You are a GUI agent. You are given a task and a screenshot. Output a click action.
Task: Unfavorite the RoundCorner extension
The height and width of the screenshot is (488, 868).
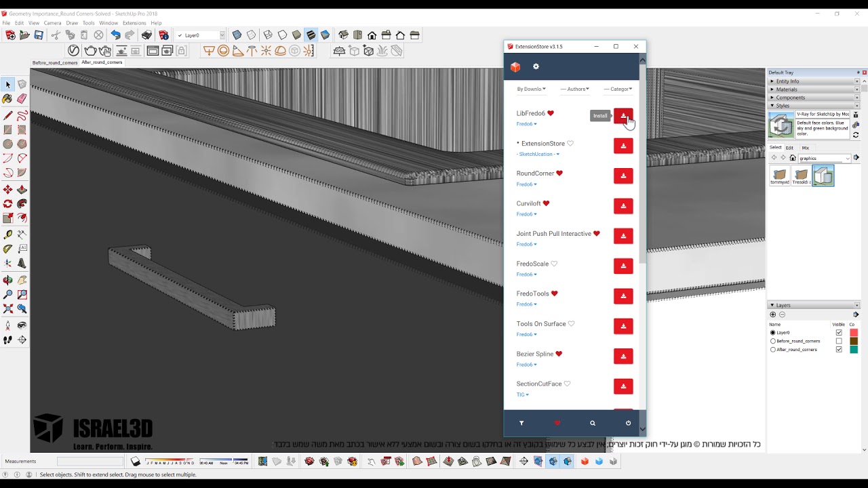tap(559, 174)
